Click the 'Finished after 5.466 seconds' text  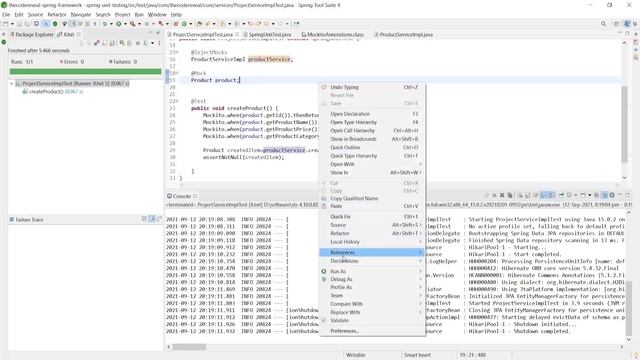39,51
